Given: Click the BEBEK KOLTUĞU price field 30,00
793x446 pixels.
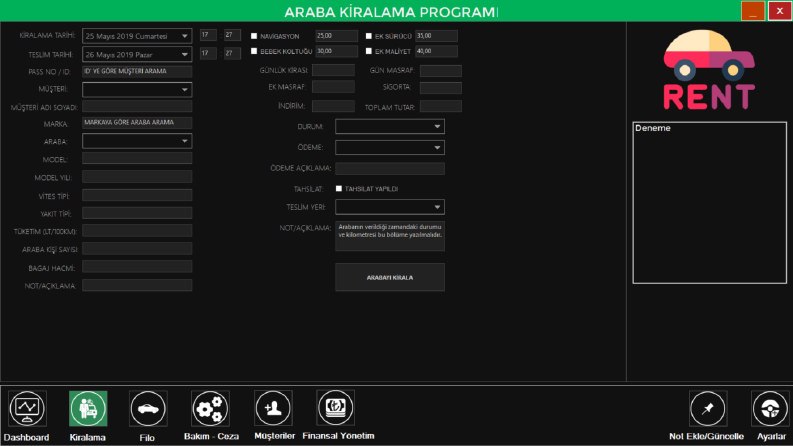Looking at the screenshot, I should pyautogui.click(x=336, y=51).
